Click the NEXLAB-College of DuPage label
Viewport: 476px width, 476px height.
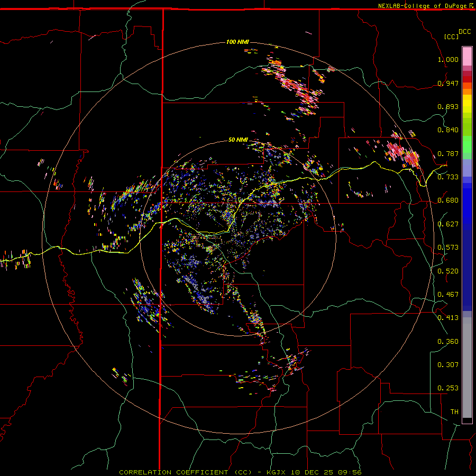click(x=422, y=6)
